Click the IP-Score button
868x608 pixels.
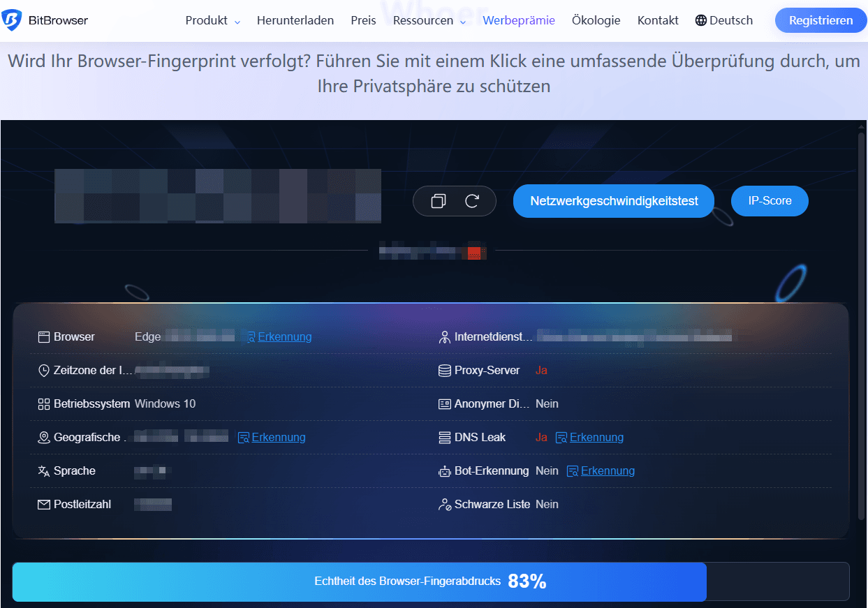(770, 200)
